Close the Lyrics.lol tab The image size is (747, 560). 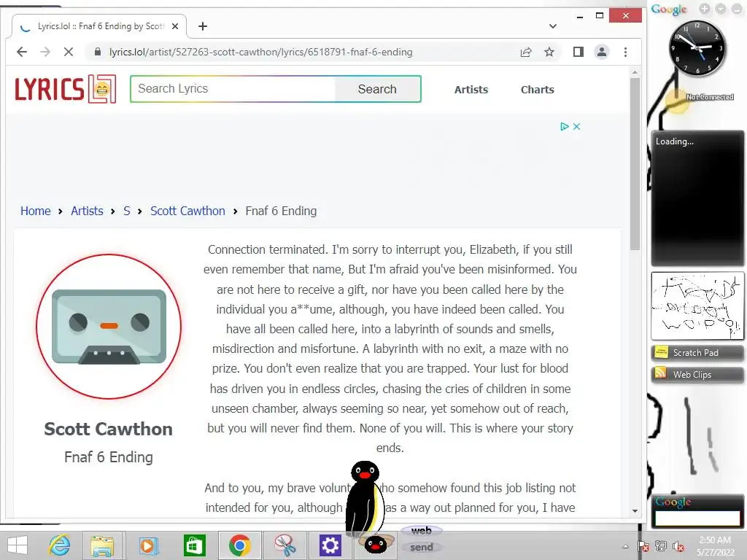click(x=175, y=26)
